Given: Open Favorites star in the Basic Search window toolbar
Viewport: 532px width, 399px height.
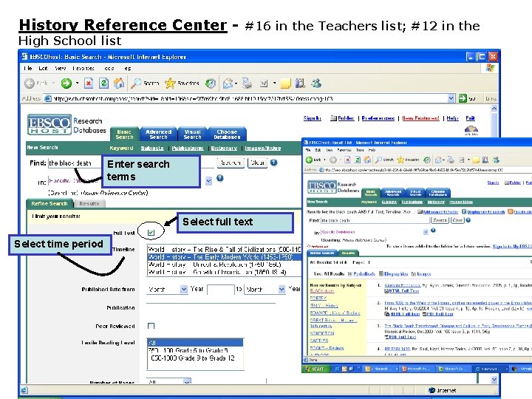Looking at the screenshot, I should click(x=182, y=83).
